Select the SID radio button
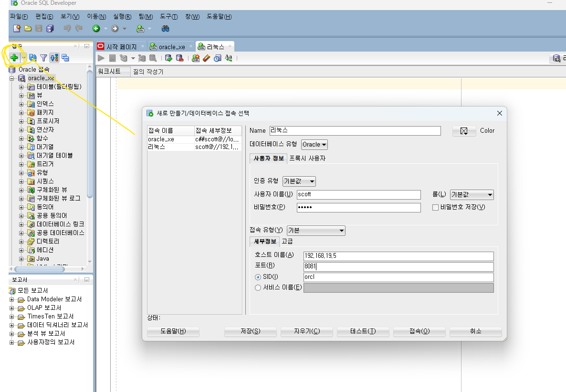Screen dimensions: 566x392 tap(258, 277)
